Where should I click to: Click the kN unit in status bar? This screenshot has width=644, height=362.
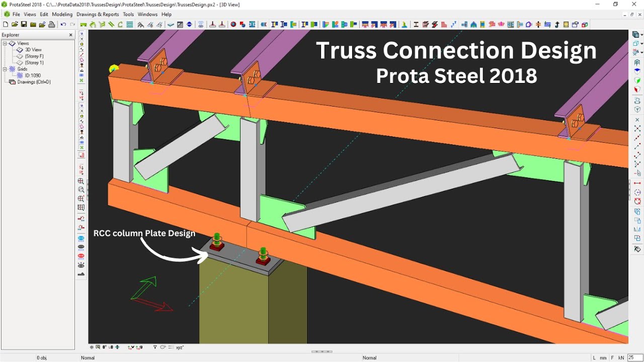point(621,358)
